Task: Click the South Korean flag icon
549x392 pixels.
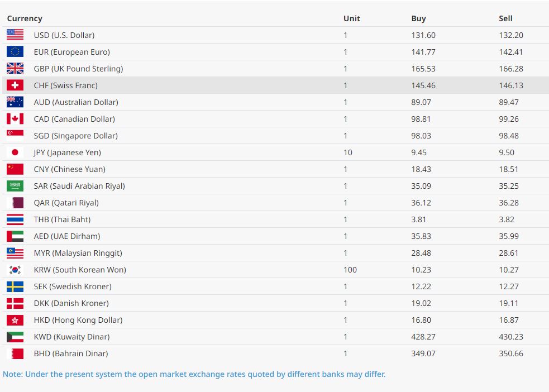Action: pos(15,270)
